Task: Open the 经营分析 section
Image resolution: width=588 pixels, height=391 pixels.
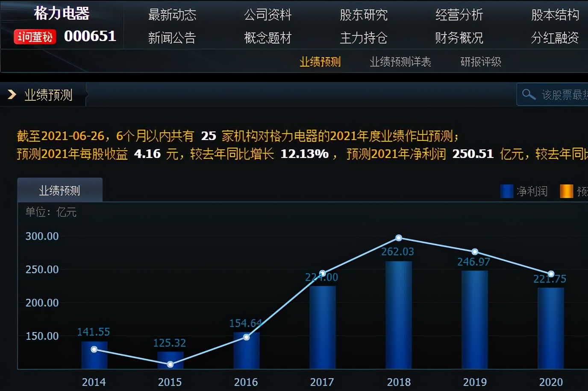Action: click(x=459, y=15)
